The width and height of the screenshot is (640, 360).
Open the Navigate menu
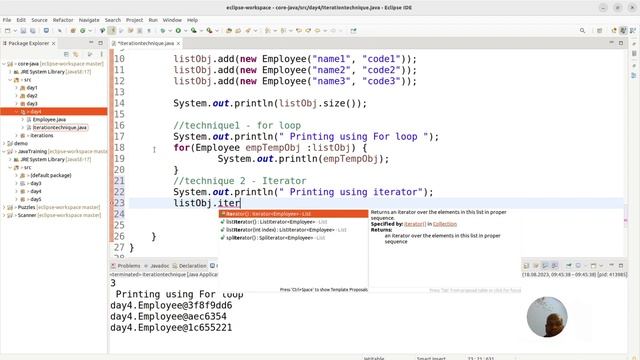(x=89, y=20)
